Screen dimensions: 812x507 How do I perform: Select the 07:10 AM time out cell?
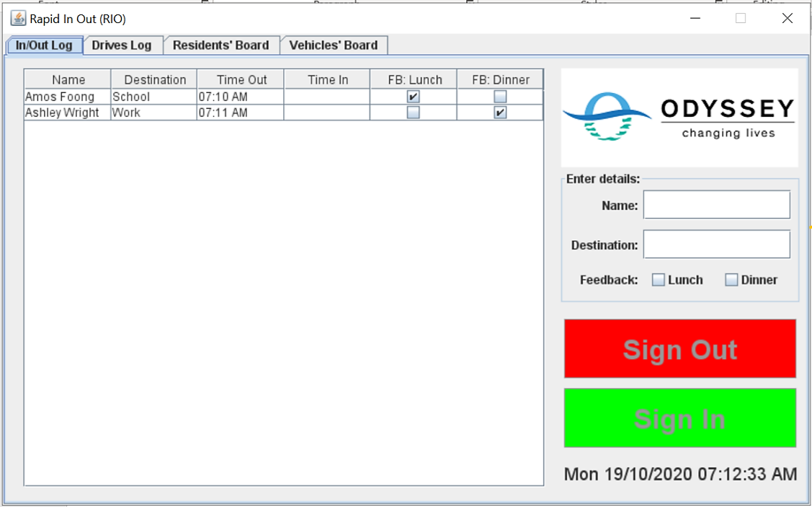[241, 97]
